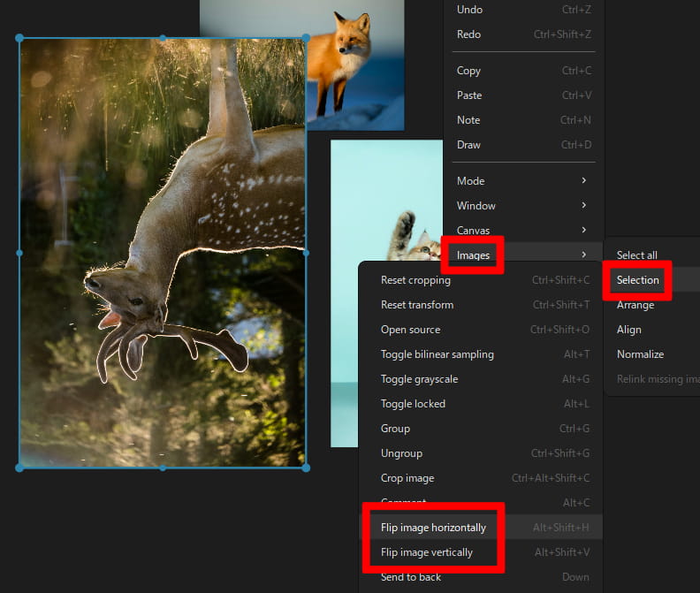Open the Images submenu
Screen dimensions: 700x593
474,255
